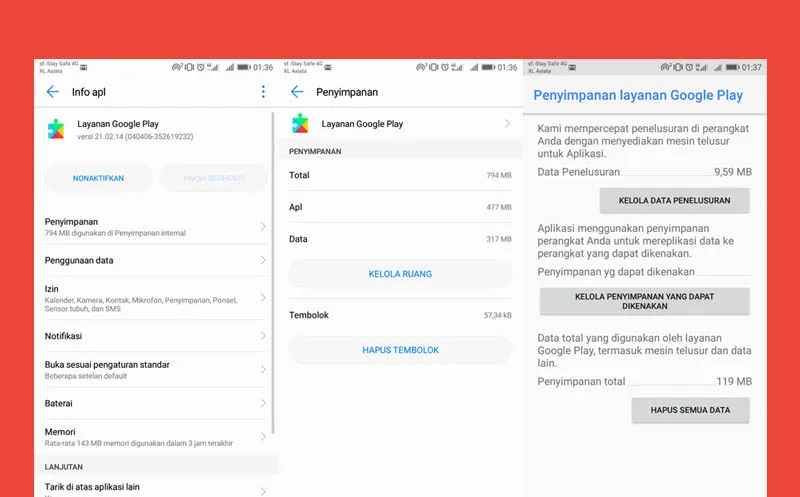Expand Layanan Google Play header chevron

507,124
